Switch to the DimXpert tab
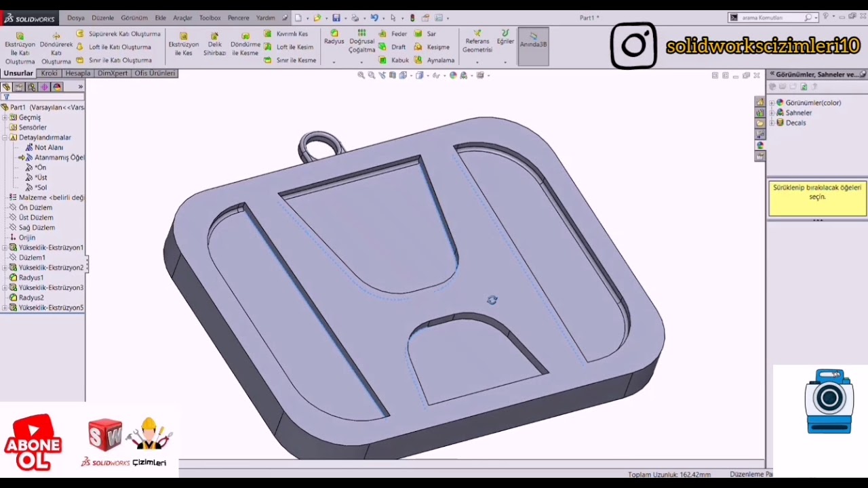Image resolution: width=868 pixels, height=488 pixels. [113, 73]
